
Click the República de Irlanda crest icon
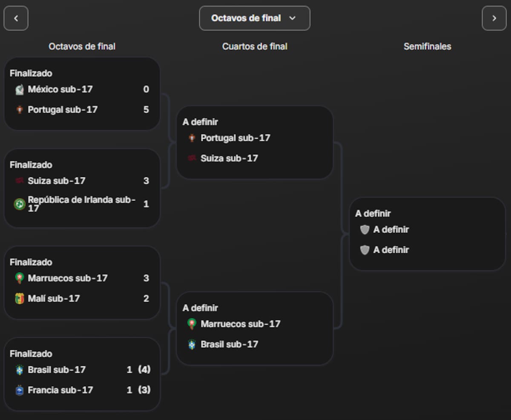pyautogui.click(x=19, y=203)
